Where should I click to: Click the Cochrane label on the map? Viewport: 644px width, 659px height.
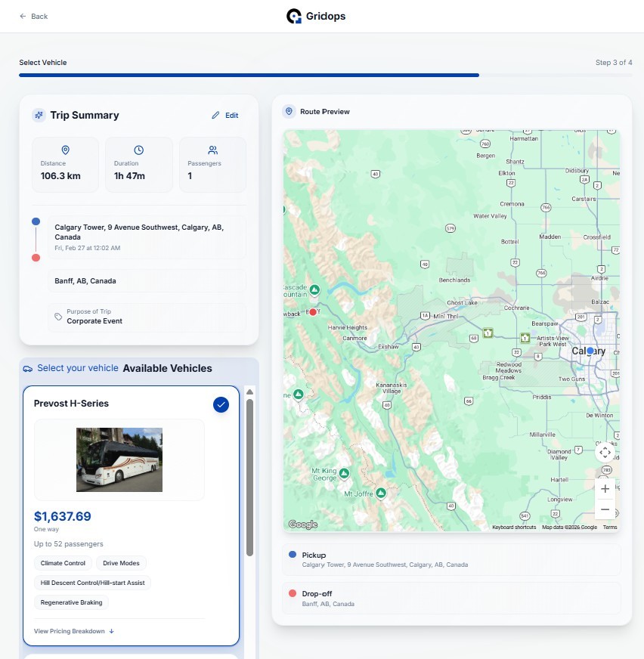(516, 308)
